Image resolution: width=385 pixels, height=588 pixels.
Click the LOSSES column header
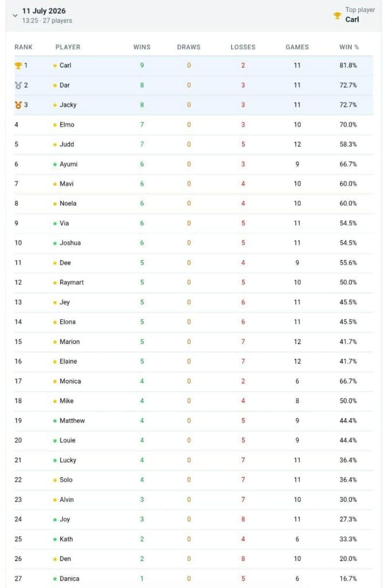tap(243, 47)
